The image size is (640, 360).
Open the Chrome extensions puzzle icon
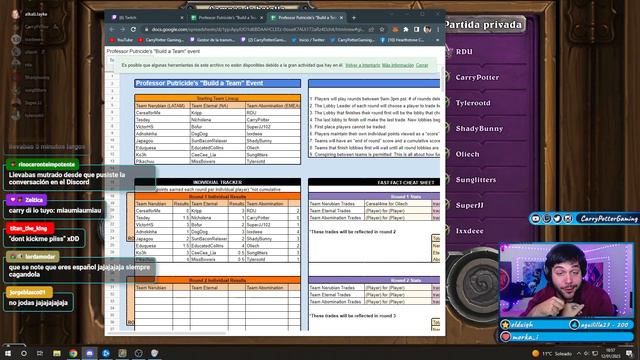[x=406, y=29]
